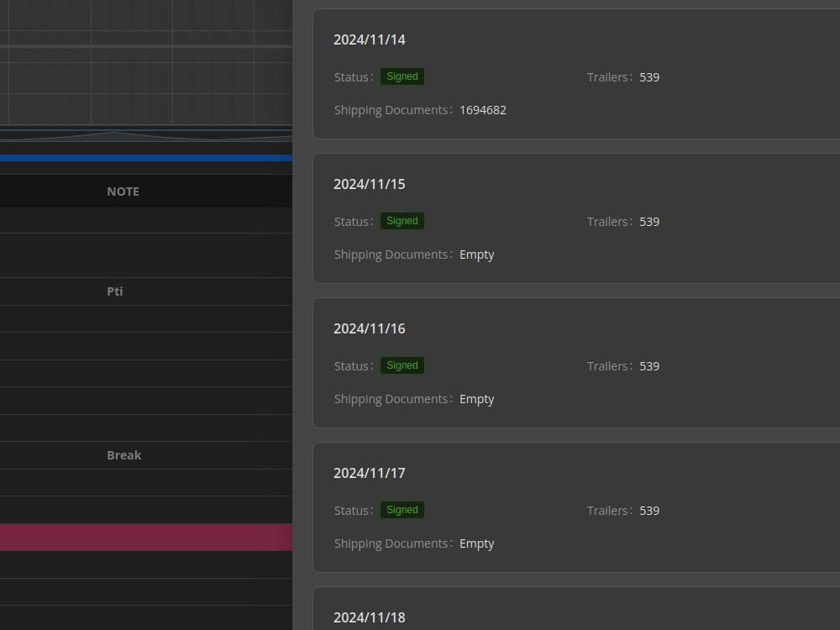Click the NOTE column header
This screenshot has width=840, height=630.
(123, 191)
